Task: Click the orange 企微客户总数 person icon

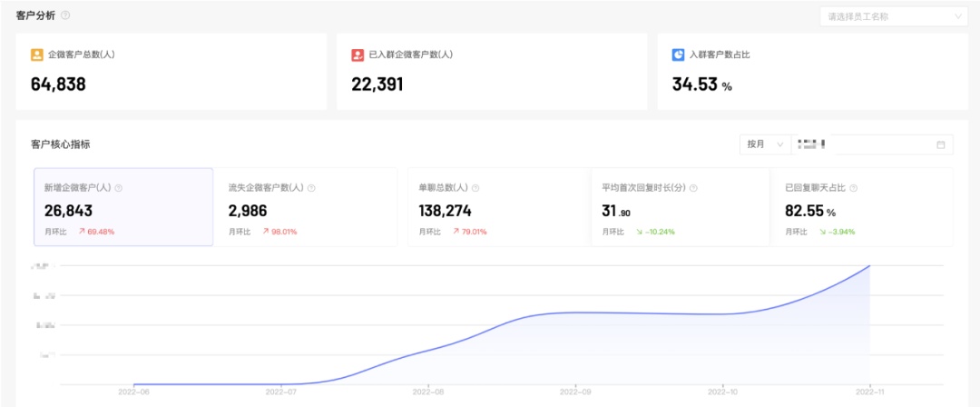Action: pos(36,55)
